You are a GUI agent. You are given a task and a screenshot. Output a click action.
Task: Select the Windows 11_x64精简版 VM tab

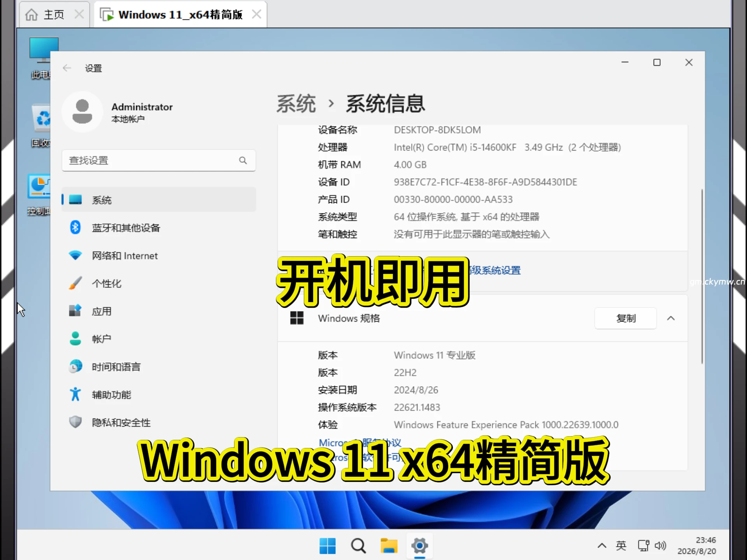181,15
